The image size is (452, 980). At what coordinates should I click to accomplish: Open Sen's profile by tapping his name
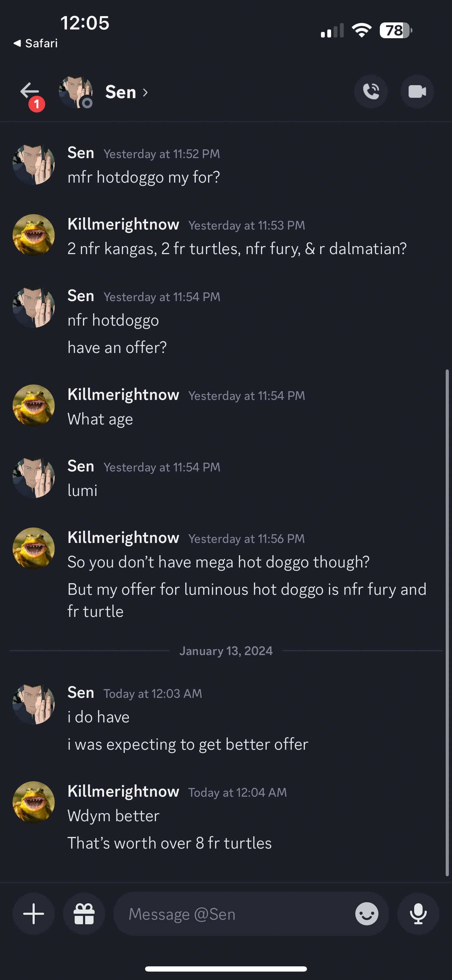(121, 92)
